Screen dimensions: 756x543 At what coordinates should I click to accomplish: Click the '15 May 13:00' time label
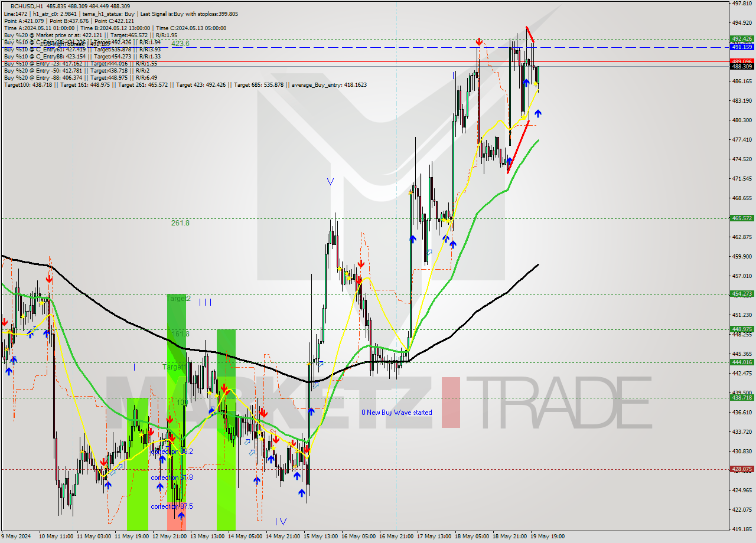320,537
